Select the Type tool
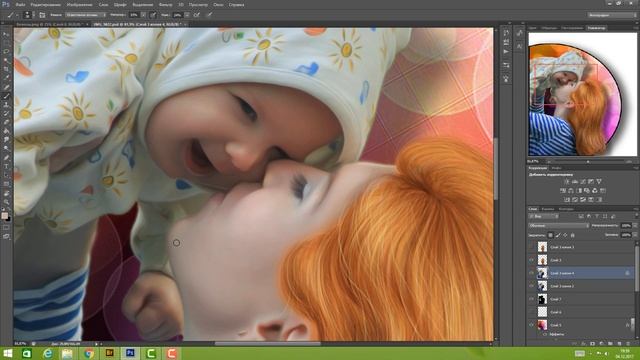 (6, 167)
